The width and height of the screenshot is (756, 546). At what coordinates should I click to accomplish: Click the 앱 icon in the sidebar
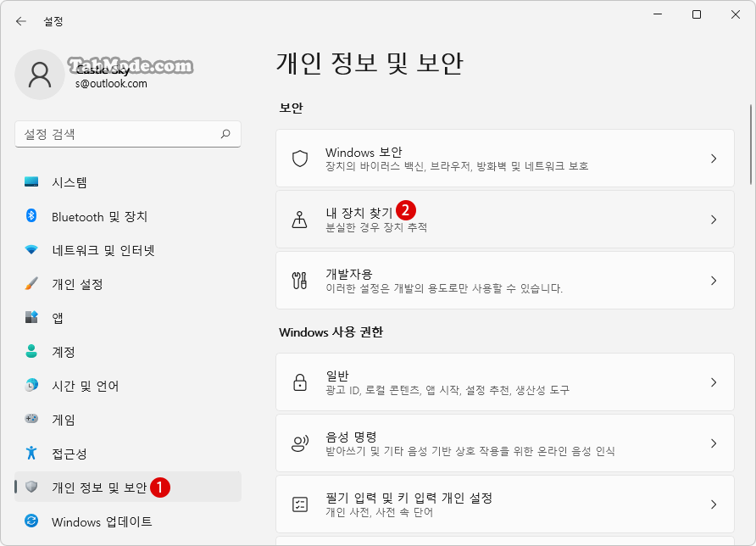tap(31, 317)
